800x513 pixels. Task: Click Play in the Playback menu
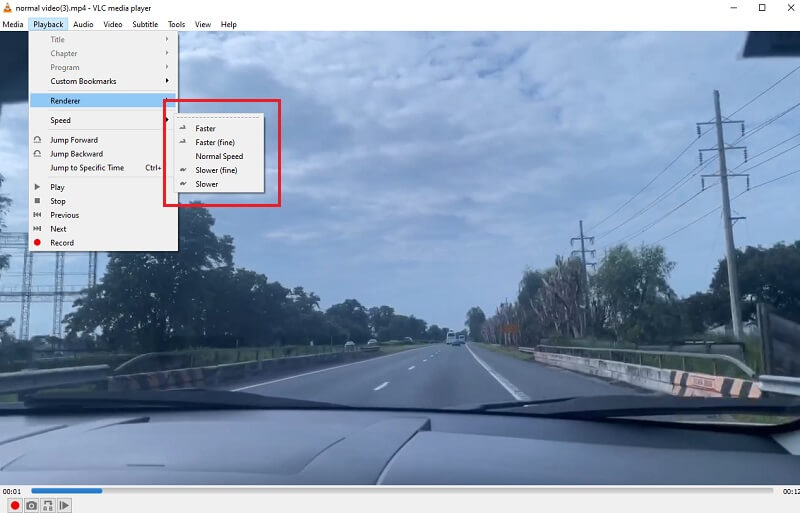104,187
